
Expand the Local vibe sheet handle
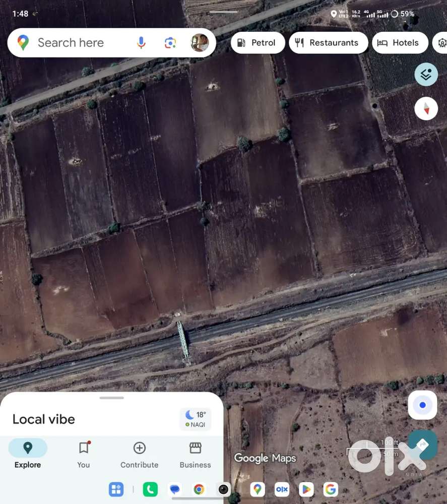(112, 398)
